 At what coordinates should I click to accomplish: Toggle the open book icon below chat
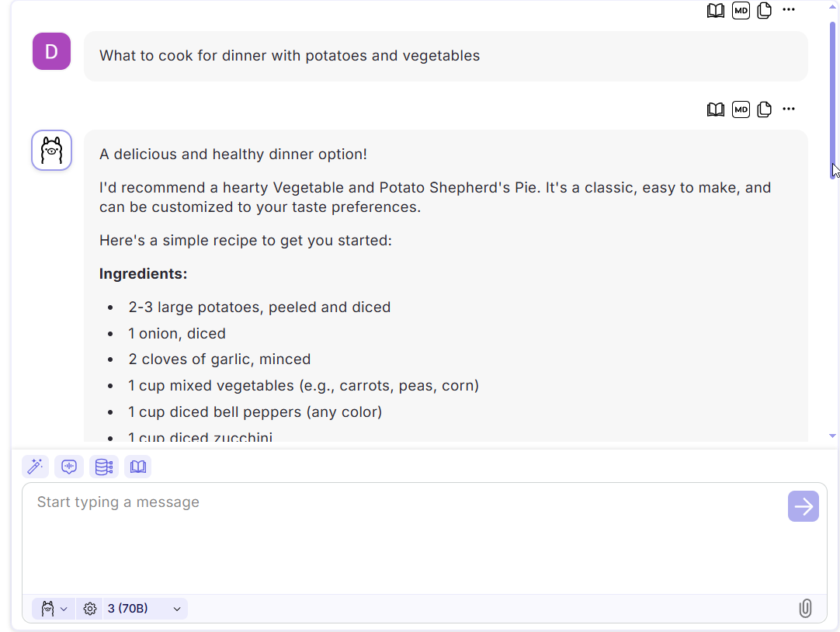point(137,467)
